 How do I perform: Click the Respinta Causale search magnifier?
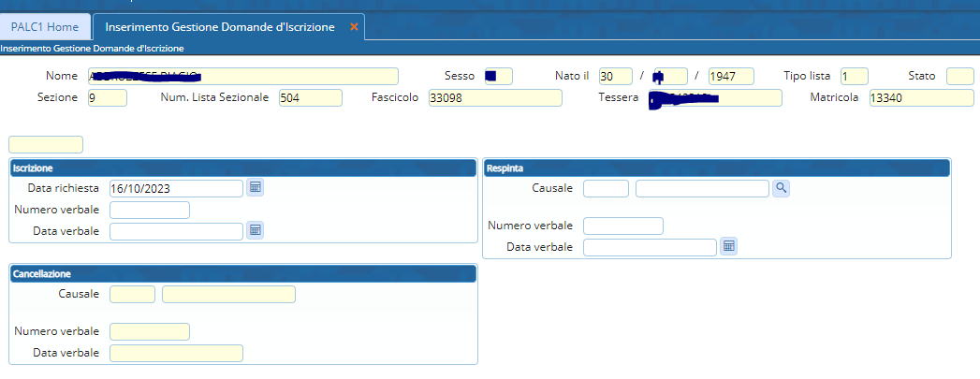point(781,188)
